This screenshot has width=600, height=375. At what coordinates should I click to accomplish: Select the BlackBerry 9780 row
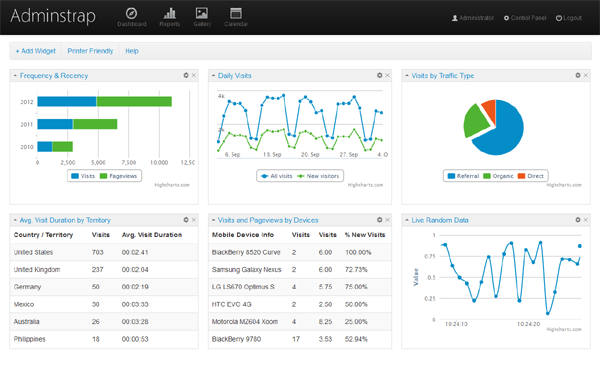(x=300, y=339)
